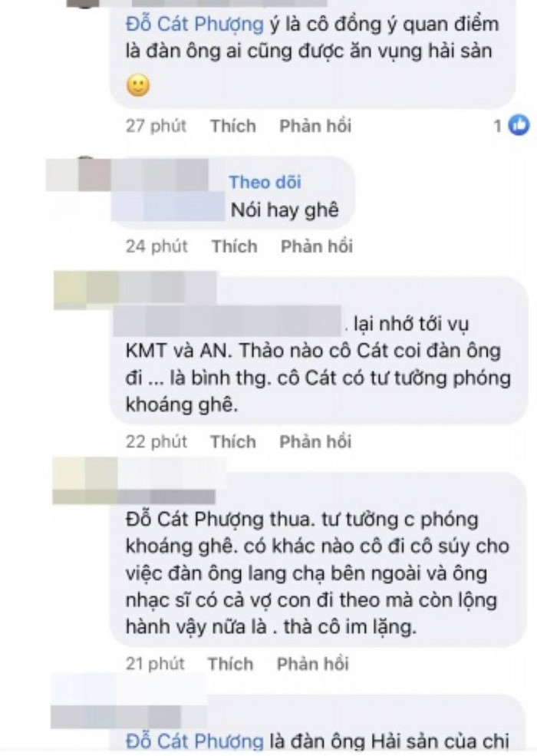The height and width of the screenshot is (756, 537).
Task: Click Phản hồi under the 27 phút comment
Action: [x=316, y=126]
